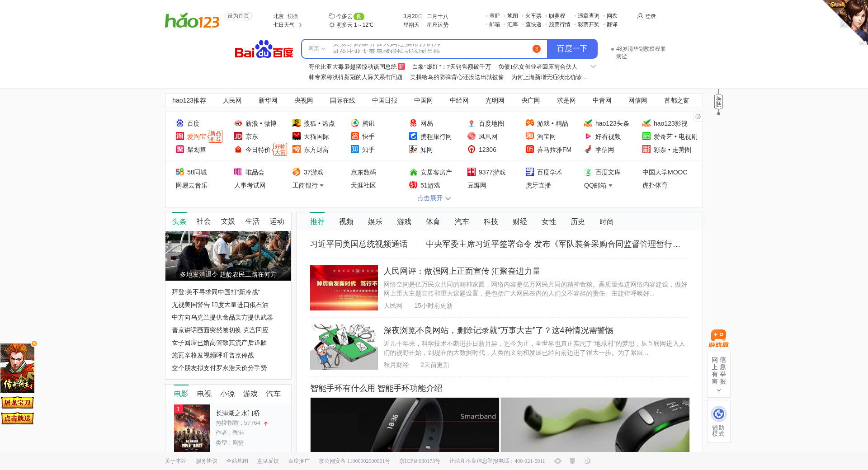Image resolution: width=868 pixels, height=470 pixels.
Task: Click the Baidu logo icon
Action: click(264, 49)
